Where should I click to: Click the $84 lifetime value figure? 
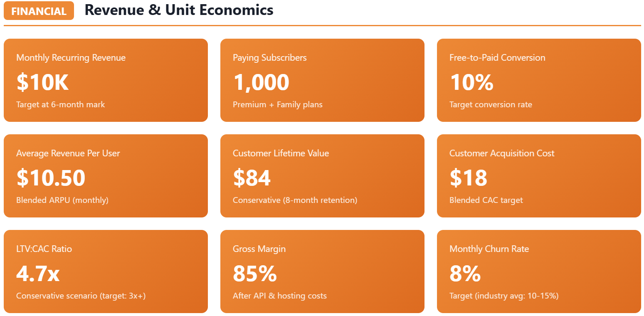click(252, 178)
